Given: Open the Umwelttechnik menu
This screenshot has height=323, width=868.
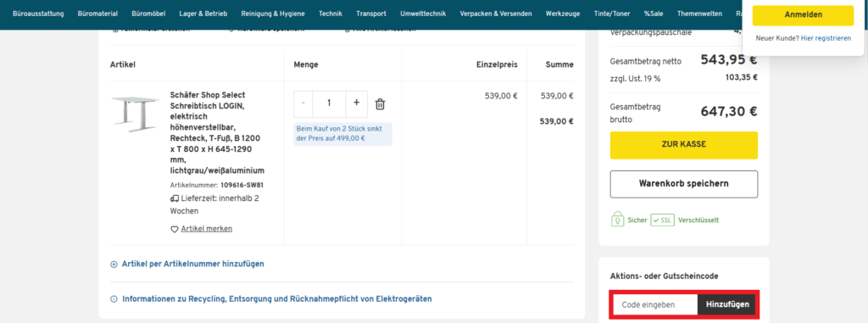Looking at the screenshot, I should point(424,14).
